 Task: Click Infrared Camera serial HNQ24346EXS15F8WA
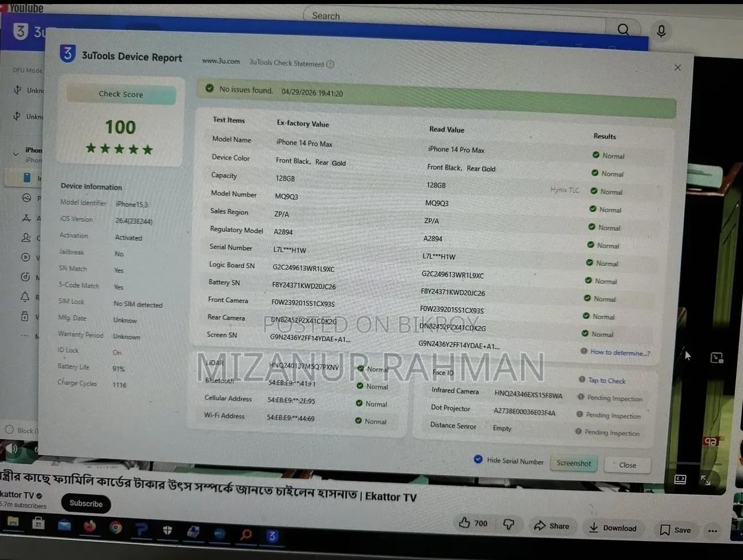[528, 395]
